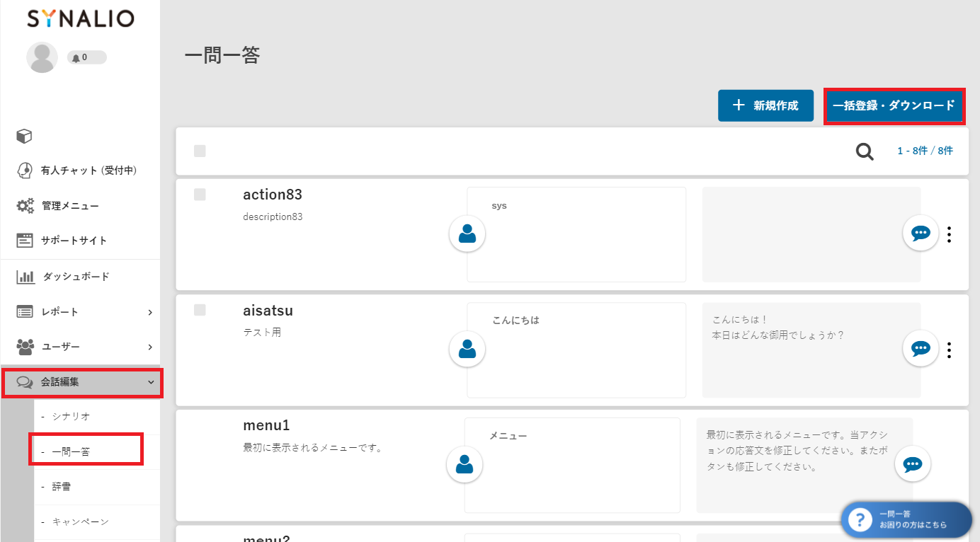Open three-dot menu for aisatsu
Screen dimensions: 980x542
(949, 350)
